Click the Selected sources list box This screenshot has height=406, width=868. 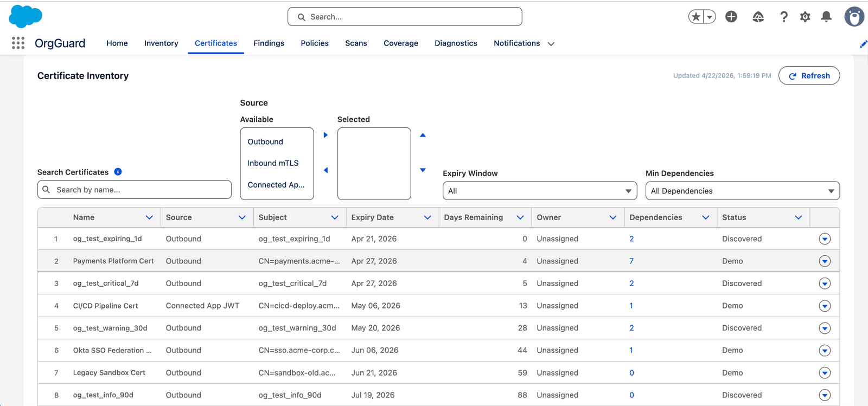pos(374,164)
